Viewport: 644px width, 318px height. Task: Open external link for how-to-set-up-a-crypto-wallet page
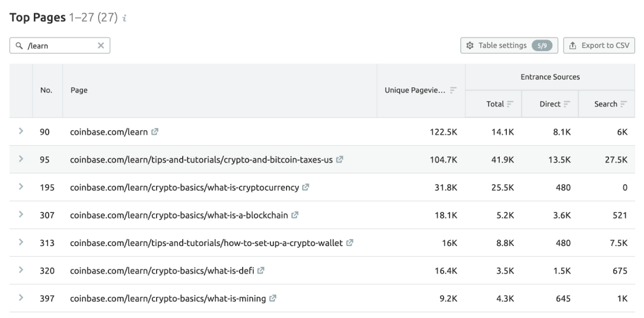(x=349, y=243)
